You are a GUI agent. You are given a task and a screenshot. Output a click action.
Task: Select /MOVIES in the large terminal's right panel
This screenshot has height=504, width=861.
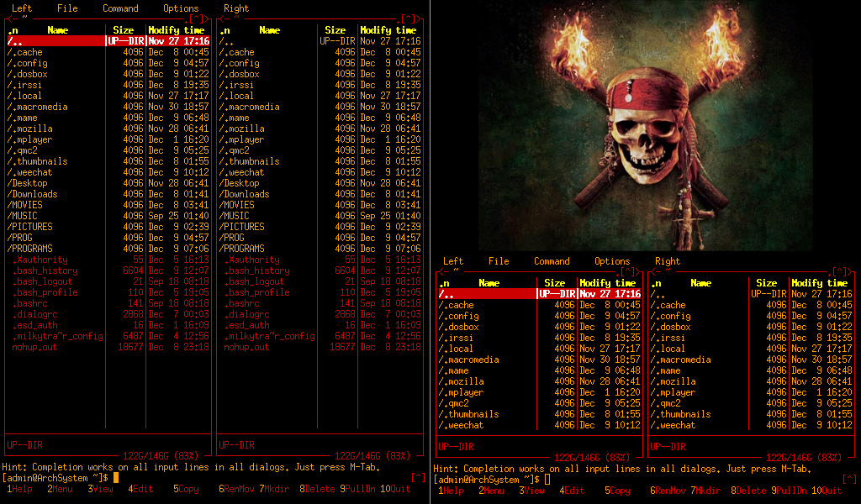(320, 205)
